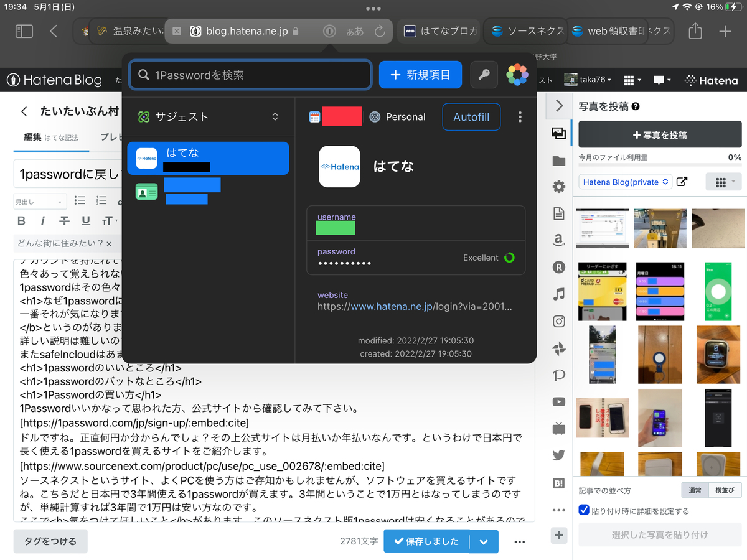Open the niconico TV insert icon

pos(558,429)
